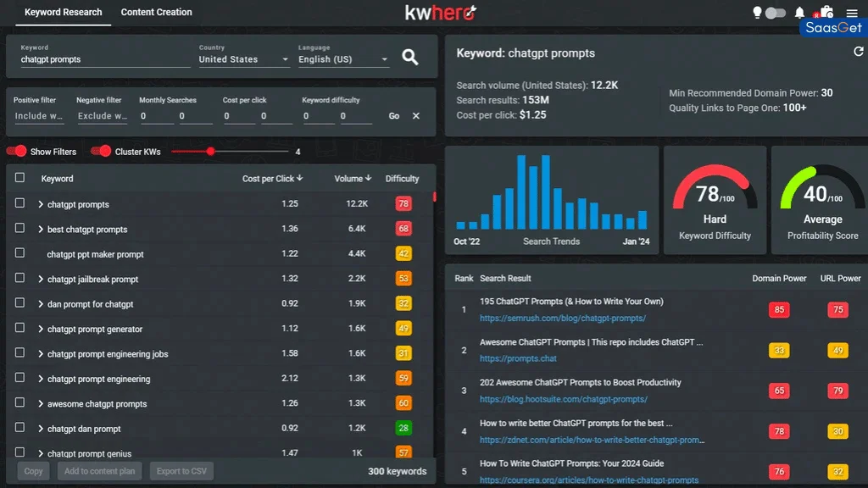The height and width of the screenshot is (488, 868).
Task: Click the bag icon with red badge
Action: pos(826,12)
